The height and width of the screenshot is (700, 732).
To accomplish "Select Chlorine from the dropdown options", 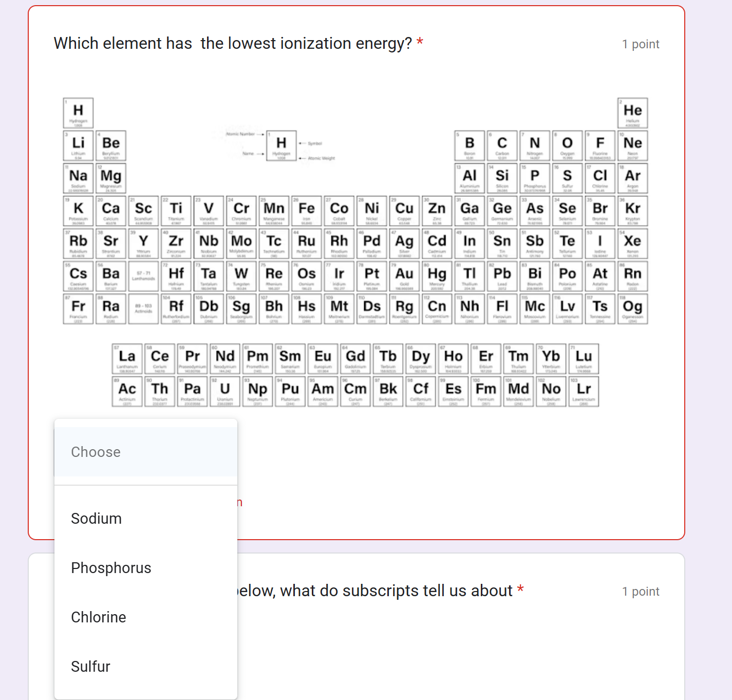I will click(99, 617).
